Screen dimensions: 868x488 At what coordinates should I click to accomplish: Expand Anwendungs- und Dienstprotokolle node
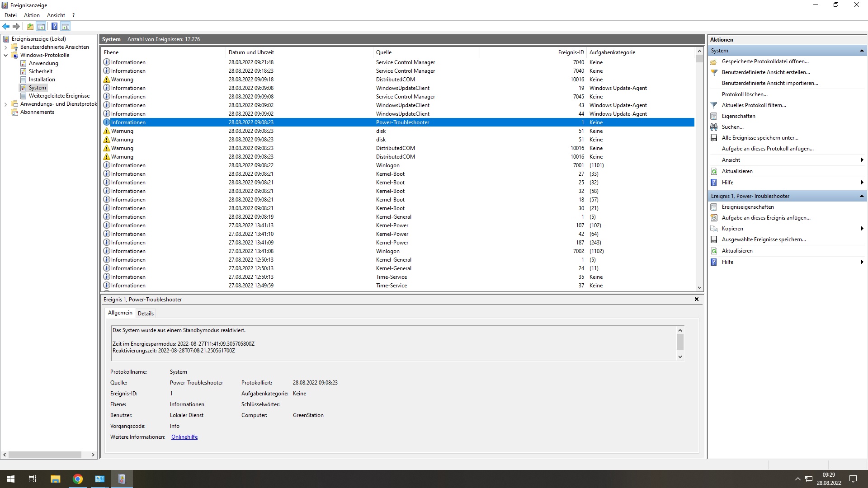pyautogui.click(x=5, y=104)
